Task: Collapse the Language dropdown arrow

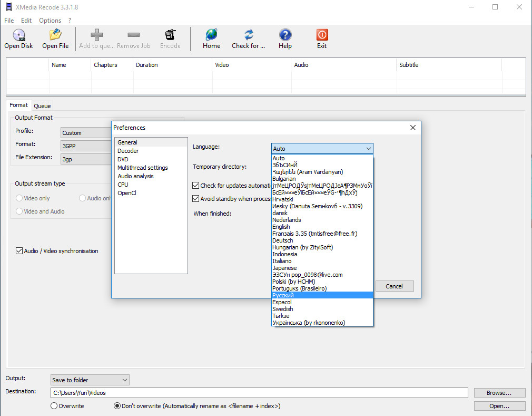Action: tap(368, 149)
